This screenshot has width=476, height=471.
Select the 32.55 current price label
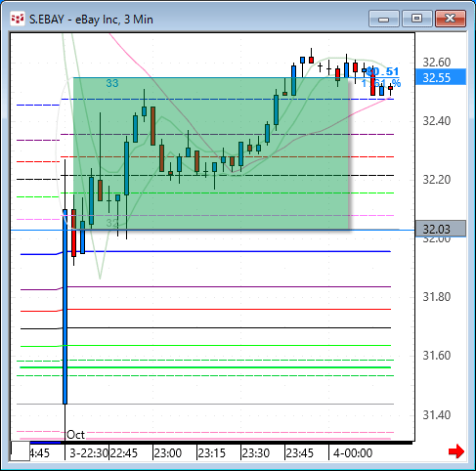tap(441, 77)
